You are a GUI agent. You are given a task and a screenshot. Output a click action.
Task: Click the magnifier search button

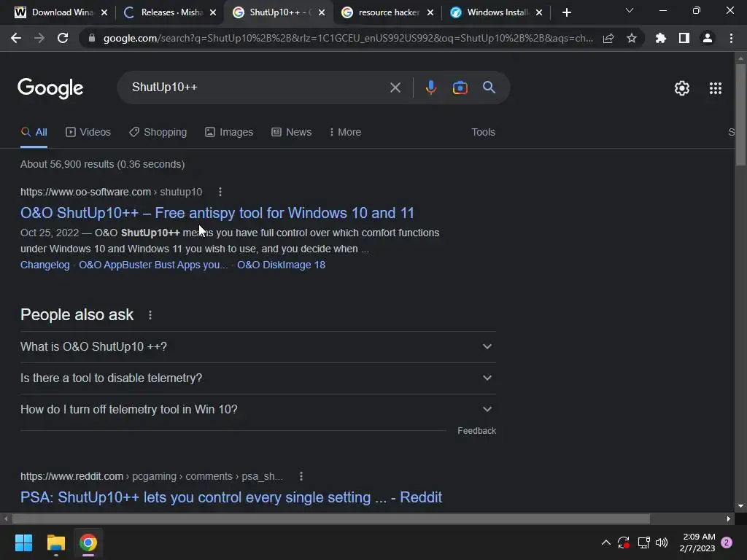489,87
